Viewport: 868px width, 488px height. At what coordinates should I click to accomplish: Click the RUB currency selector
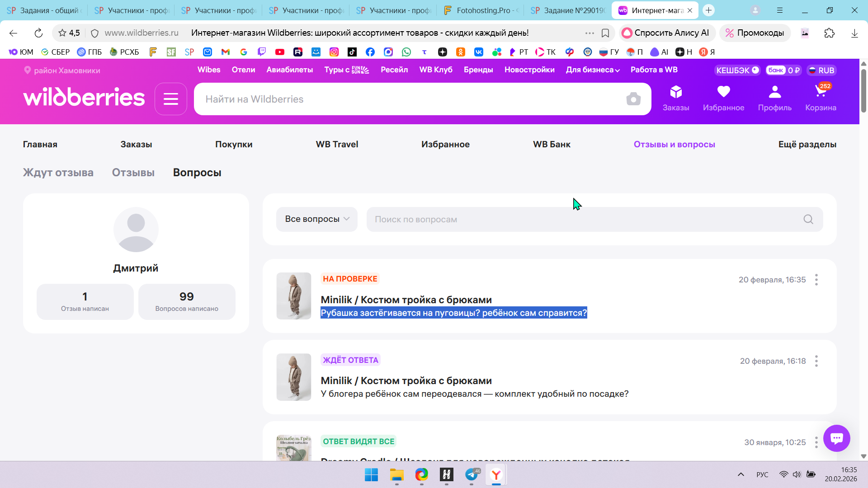[x=821, y=70]
